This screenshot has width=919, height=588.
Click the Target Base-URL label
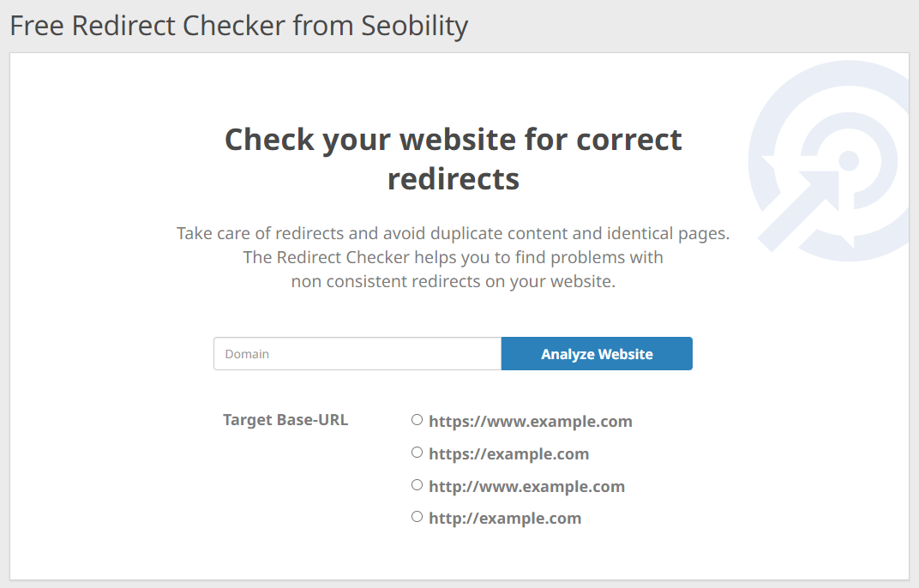(x=285, y=419)
